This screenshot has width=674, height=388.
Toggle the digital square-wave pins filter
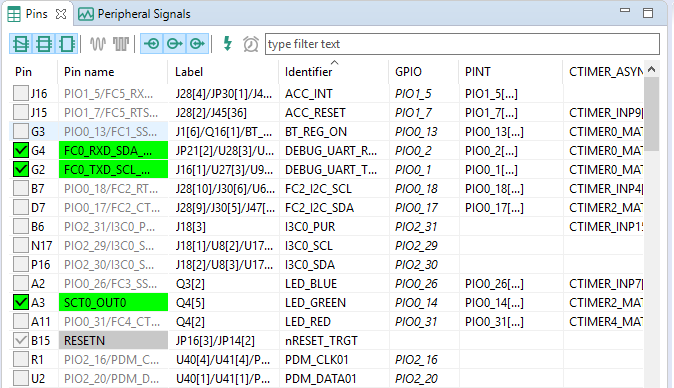pos(121,44)
